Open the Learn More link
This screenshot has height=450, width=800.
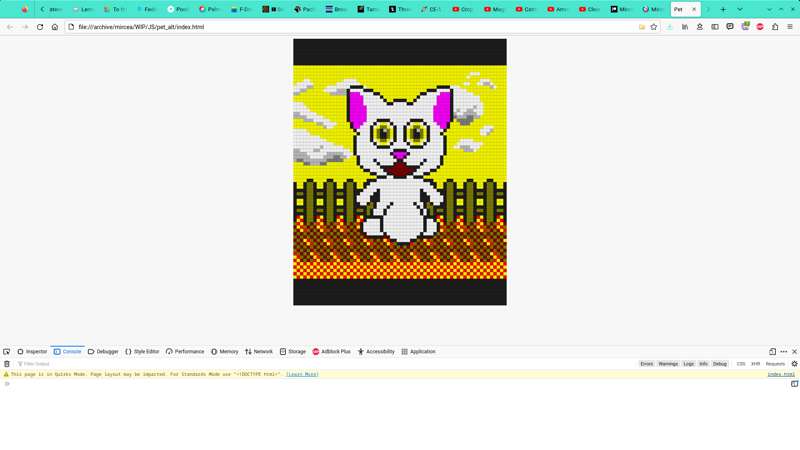coord(302,374)
